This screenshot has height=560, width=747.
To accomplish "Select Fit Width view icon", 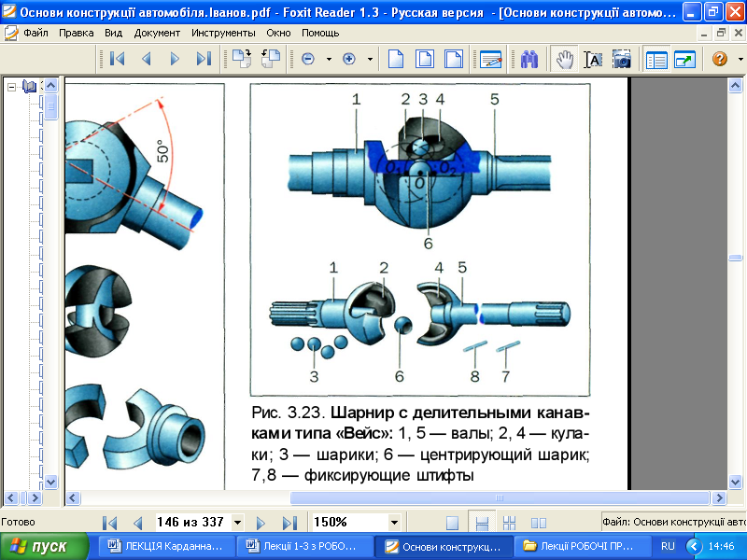I will pos(453,59).
